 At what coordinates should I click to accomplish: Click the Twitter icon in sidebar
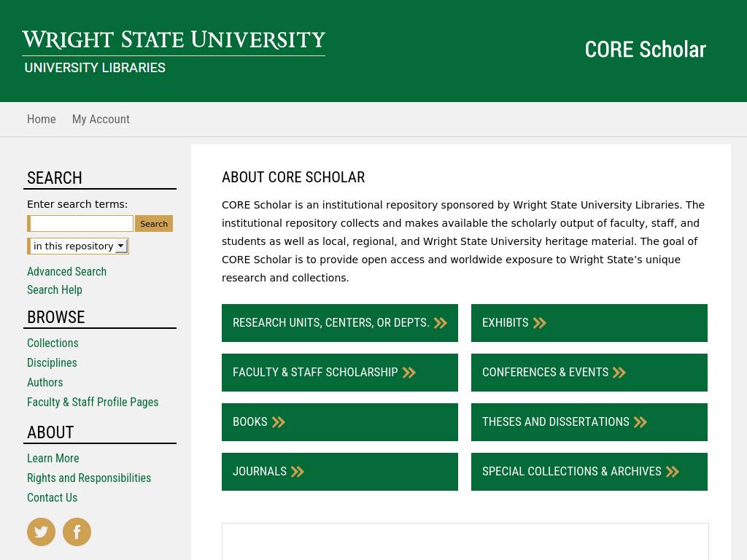[41, 532]
